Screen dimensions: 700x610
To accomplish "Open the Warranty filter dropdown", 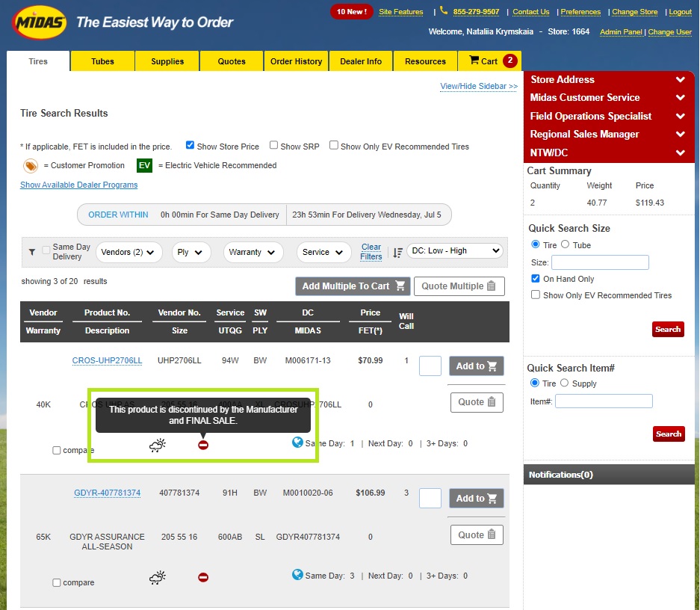I will click(x=253, y=253).
